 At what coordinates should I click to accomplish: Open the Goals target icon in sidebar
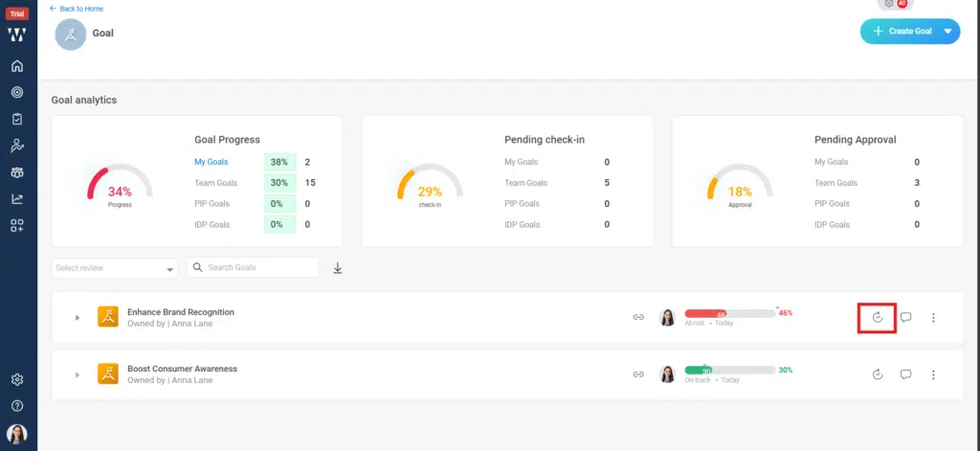click(x=17, y=93)
